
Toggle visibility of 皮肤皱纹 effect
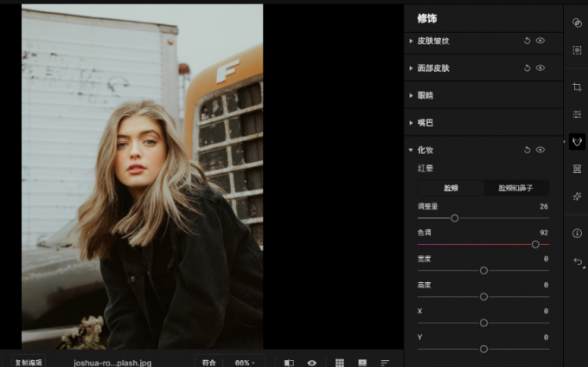[540, 41]
